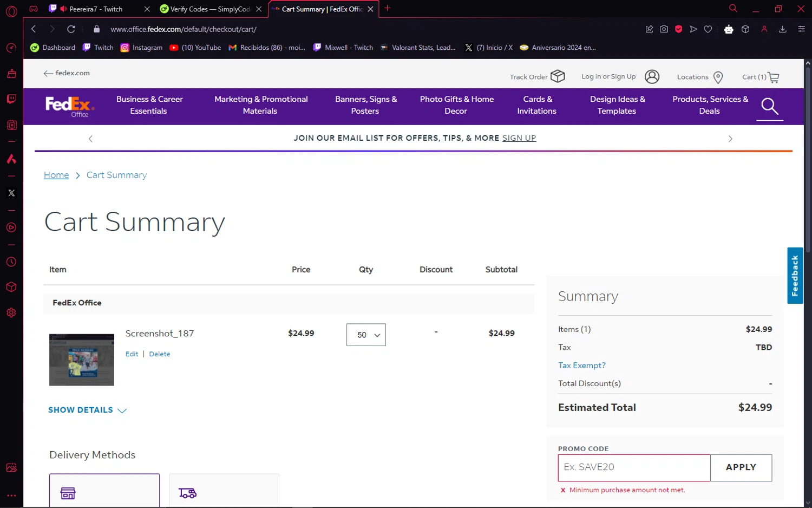Click the APPLY promo code button
This screenshot has width=812, height=508.
point(741,467)
